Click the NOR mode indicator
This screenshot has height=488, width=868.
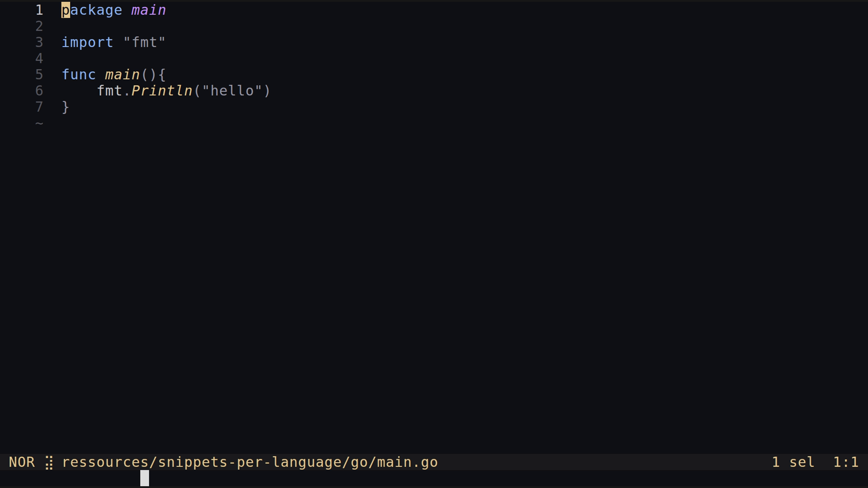point(22,462)
